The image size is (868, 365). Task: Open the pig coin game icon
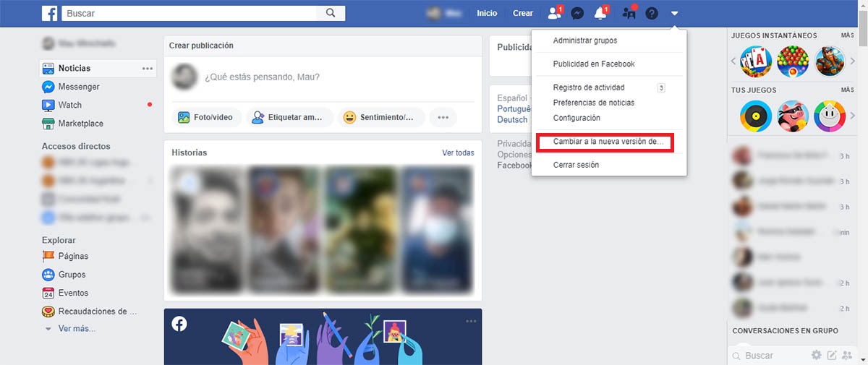point(792,116)
